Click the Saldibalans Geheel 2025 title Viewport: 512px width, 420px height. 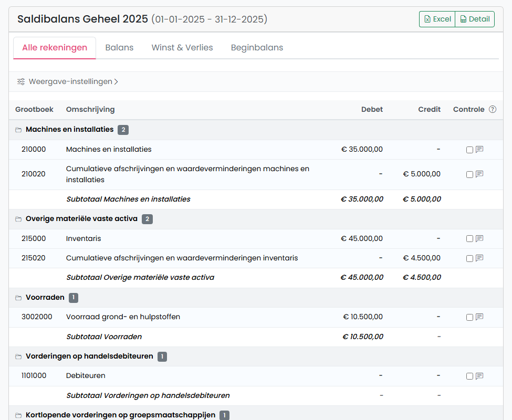coord(82,19)
